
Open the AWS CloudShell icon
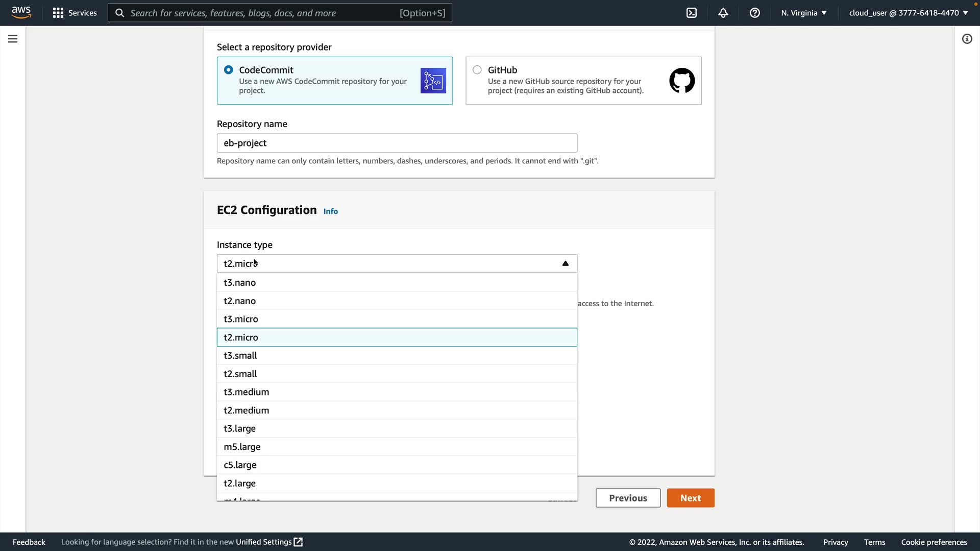point(692,13)
